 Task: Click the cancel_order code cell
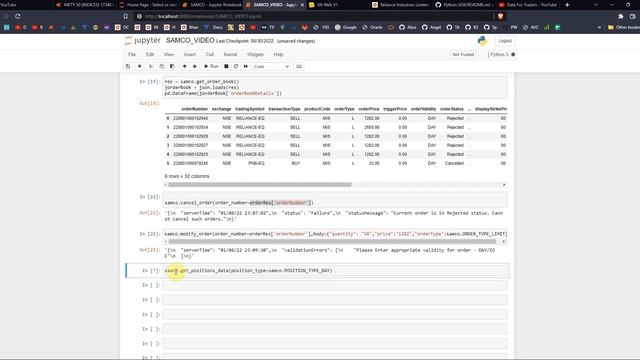click(x=335, y=200)
